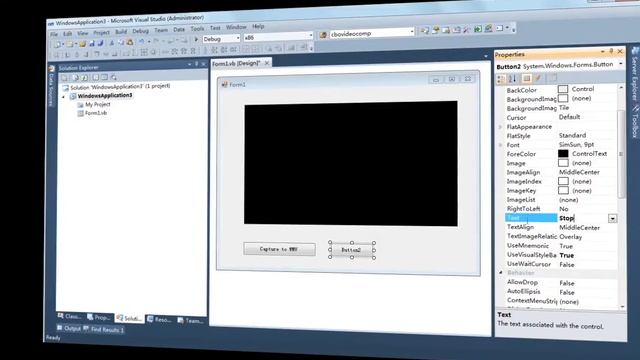
Task: Click the Find in Files binoculars icon
Action: 323,35
